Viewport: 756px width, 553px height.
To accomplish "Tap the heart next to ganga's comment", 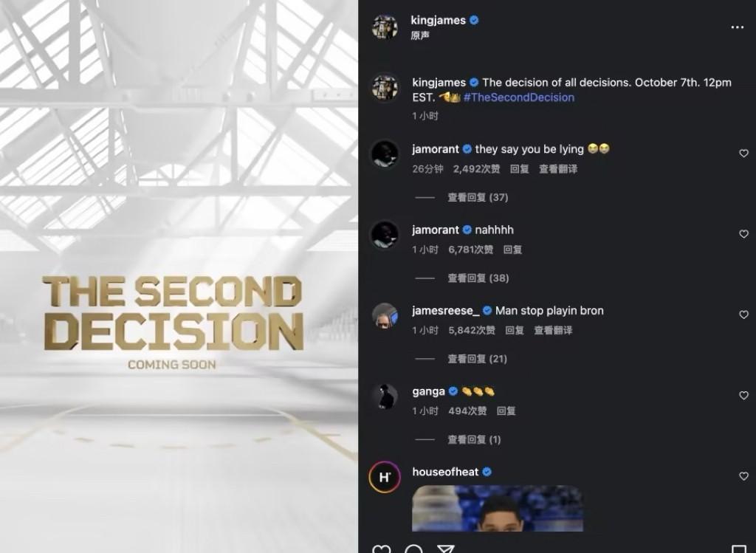I will [x=743, y=395].
